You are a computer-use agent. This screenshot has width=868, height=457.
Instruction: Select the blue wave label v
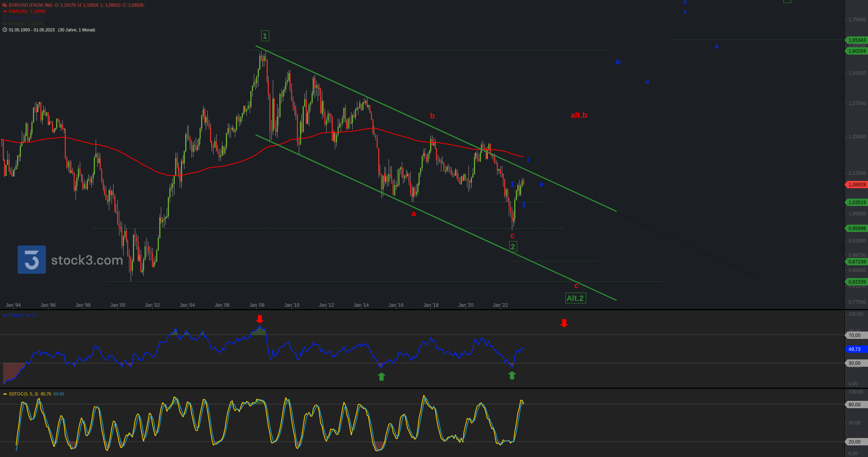[x=685, y=12]
